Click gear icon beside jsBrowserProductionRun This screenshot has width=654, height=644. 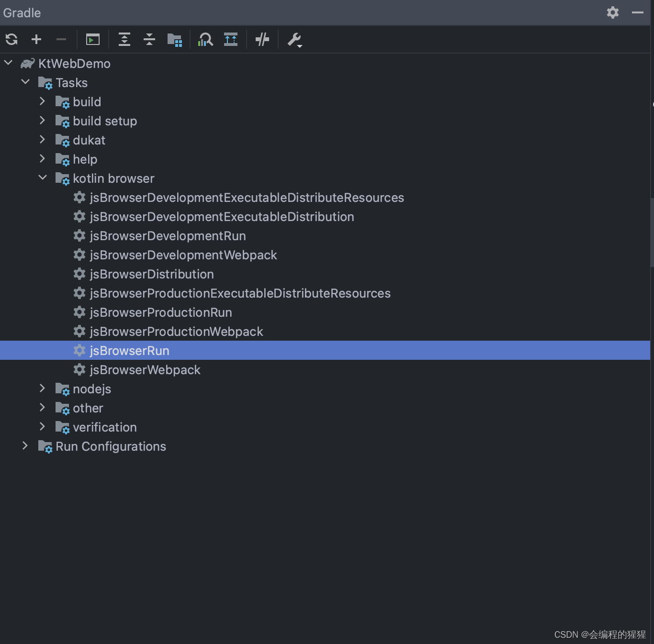(x=79, y=312)
